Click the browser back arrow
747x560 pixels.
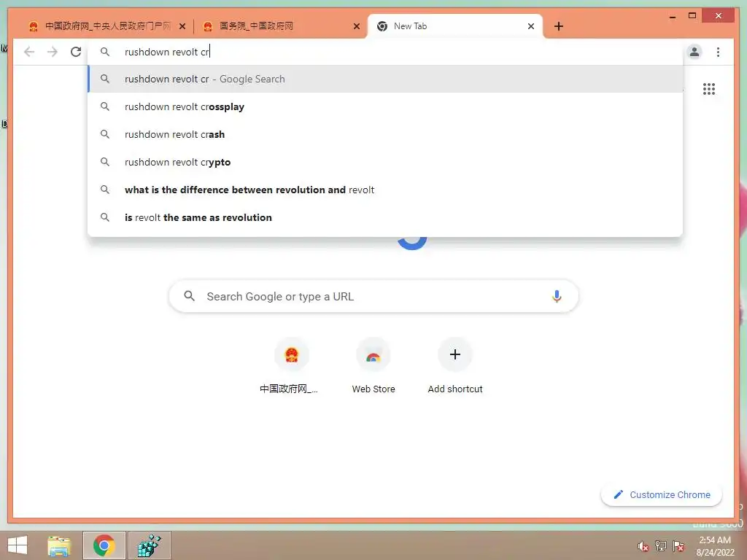click(x=29, y=52)
